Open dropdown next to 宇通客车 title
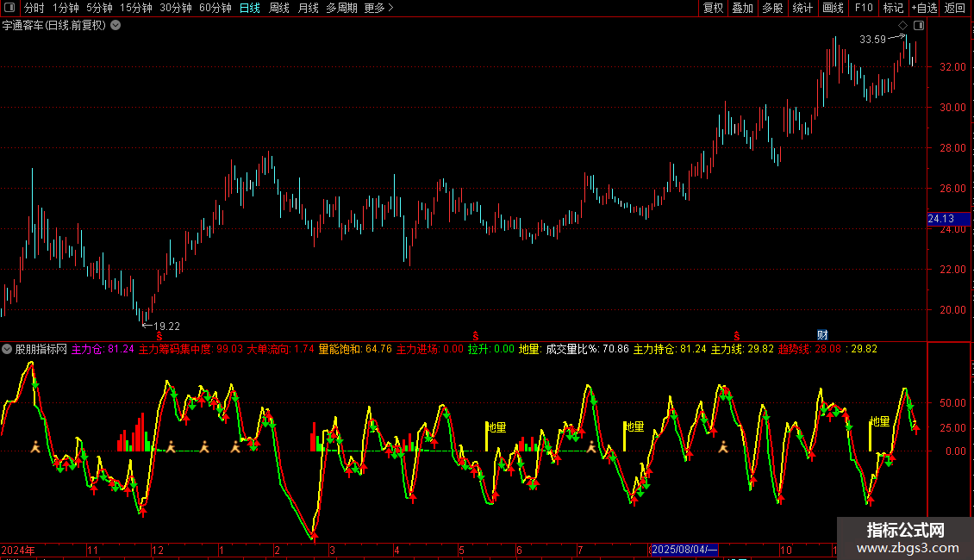Viewport: 974px width, 560px height. coord(116,26)
